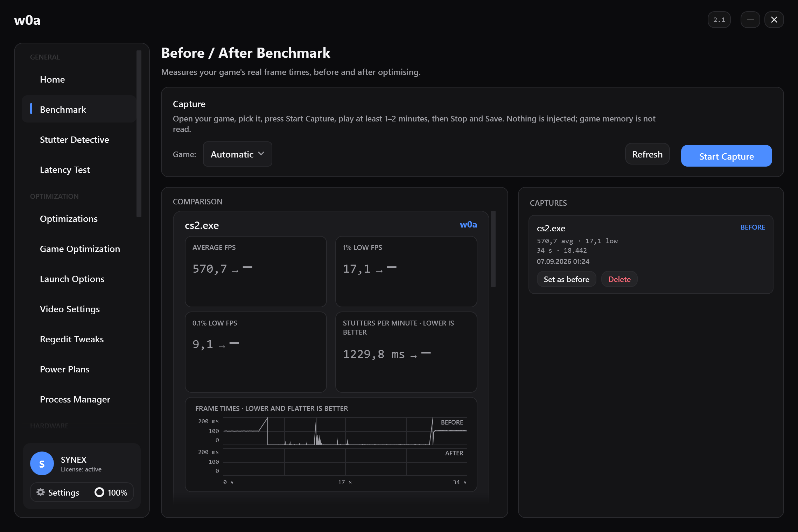798x532 pixels.
Task: Open Stutter Detective page
Action: click(79, 139)
